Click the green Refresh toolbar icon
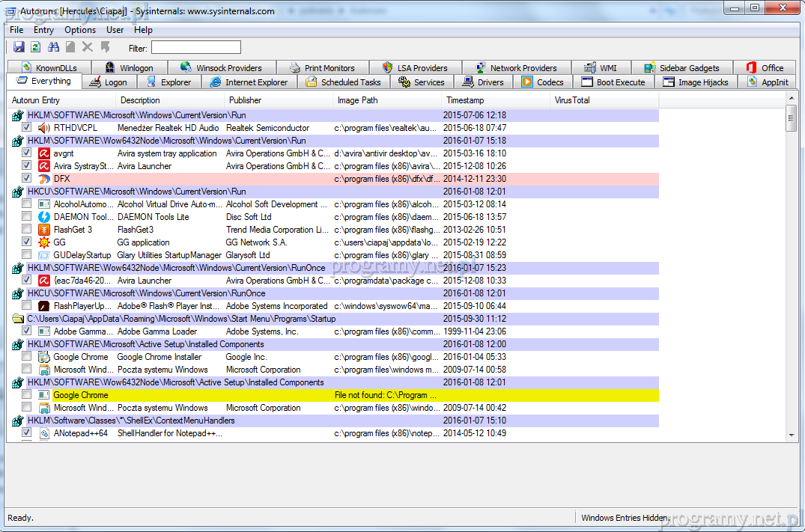The width and height of the screenshot is (805, 532). click(x=35, y=47)
